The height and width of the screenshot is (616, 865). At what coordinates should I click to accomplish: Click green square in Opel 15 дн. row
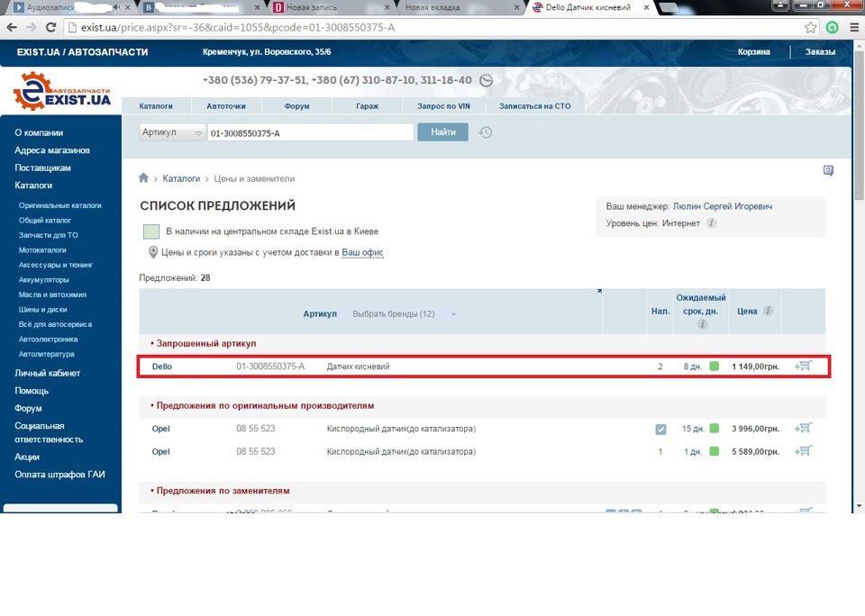coord(714,429)
